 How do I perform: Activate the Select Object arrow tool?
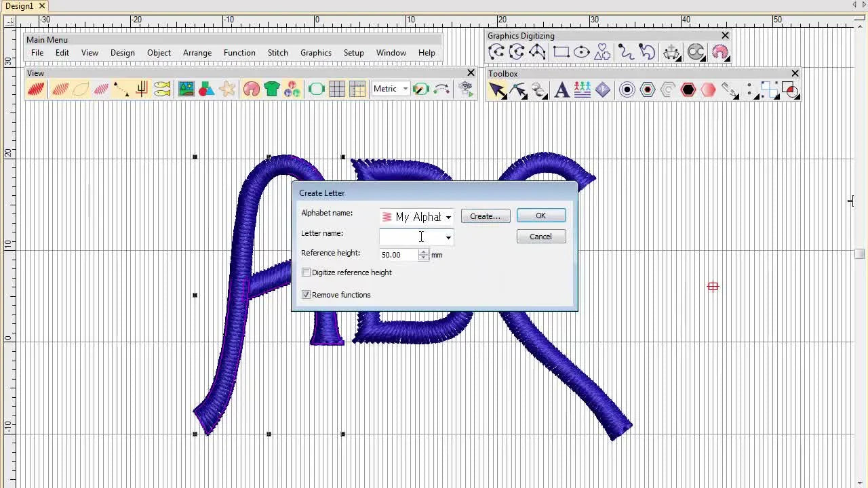(x=498, y=90)
